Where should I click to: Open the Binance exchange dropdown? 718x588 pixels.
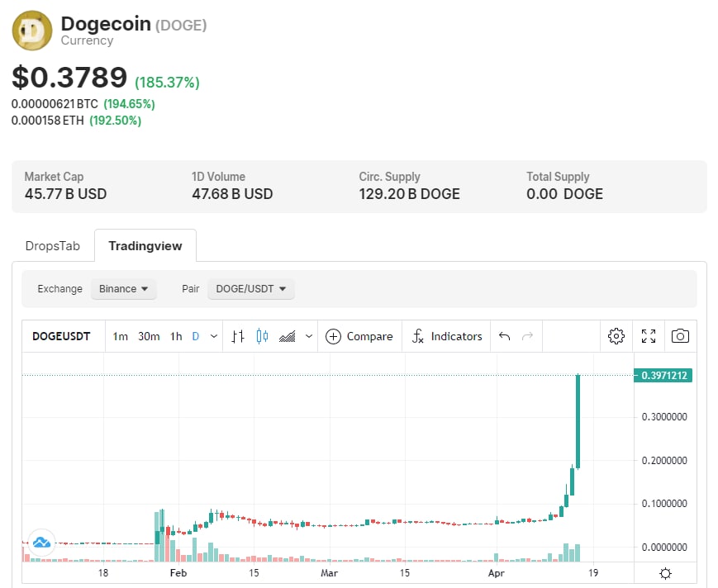point(124,289)
